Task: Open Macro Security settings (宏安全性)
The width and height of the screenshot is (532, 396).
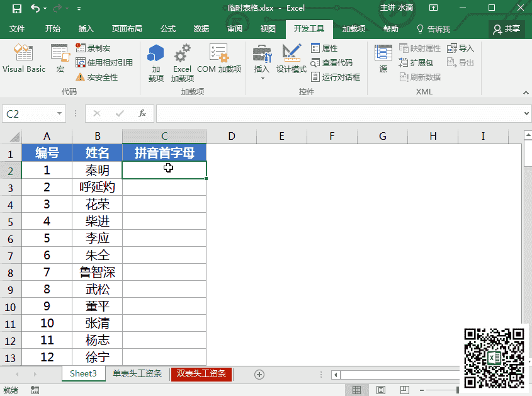Action: (97, 77)
